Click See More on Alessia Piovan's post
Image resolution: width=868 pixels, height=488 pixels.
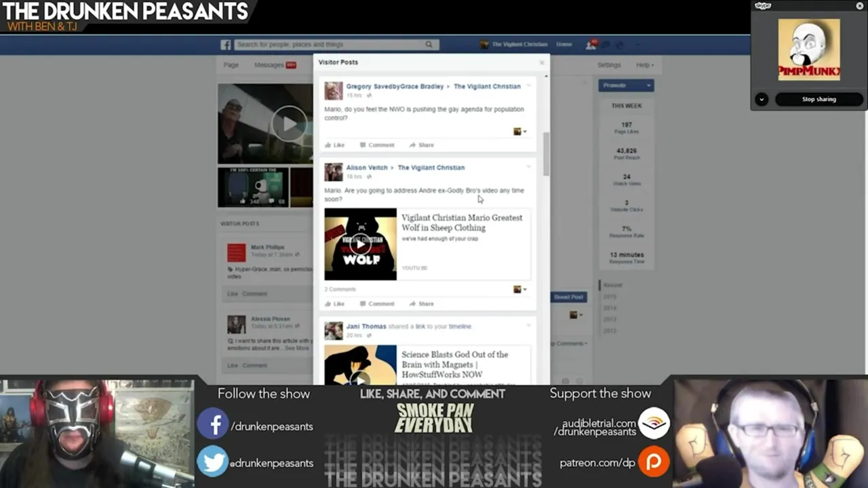pos(297,348)
